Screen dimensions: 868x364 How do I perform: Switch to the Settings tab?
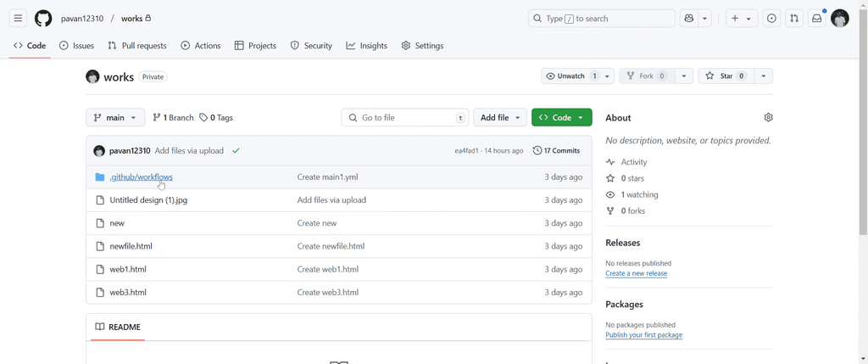point(422,46)
